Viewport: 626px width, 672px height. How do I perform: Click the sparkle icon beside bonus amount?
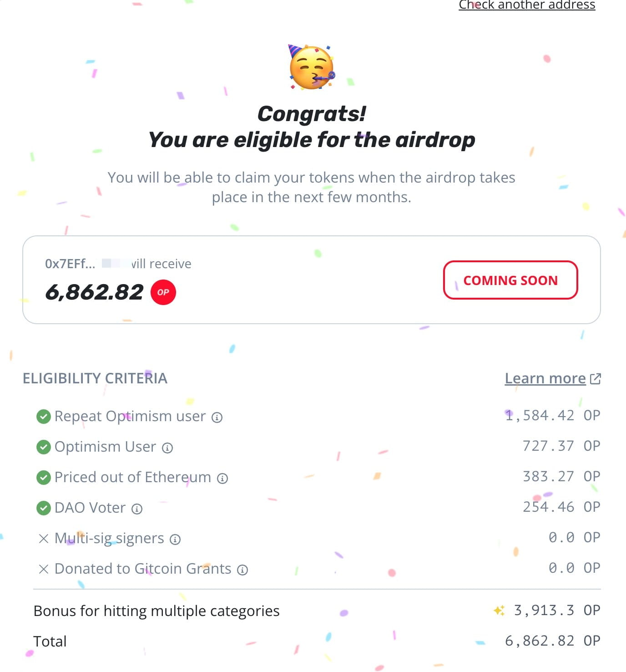click(499, 611)
